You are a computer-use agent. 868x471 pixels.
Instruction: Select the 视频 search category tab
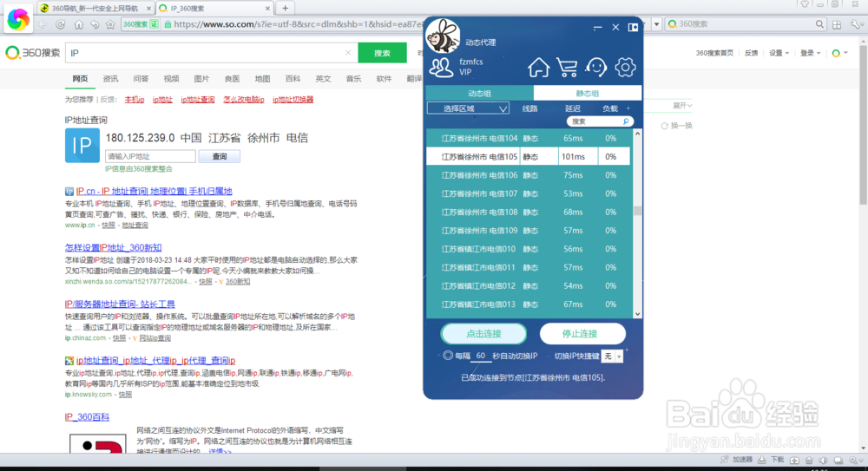point(171,79)
